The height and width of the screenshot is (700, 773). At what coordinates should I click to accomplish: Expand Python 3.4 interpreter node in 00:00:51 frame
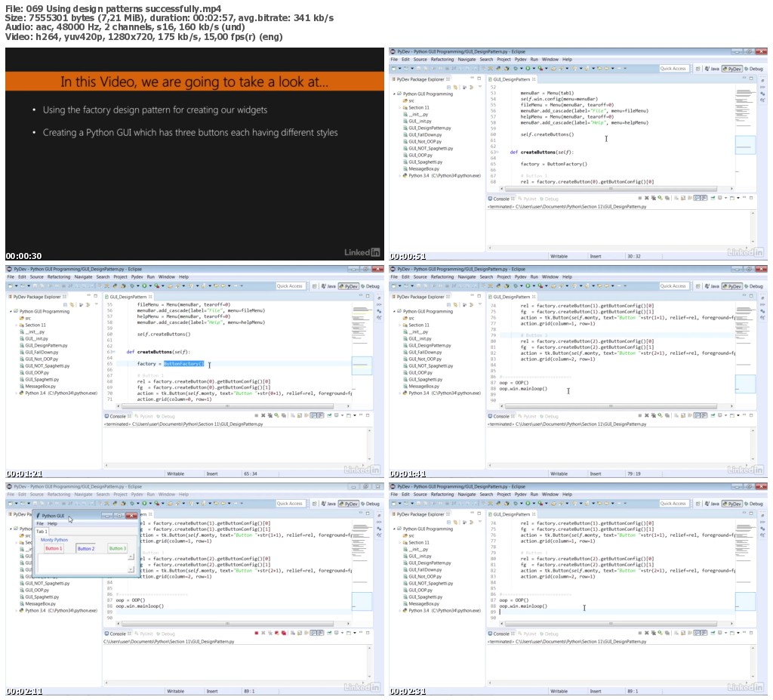[x=400, y=175]
